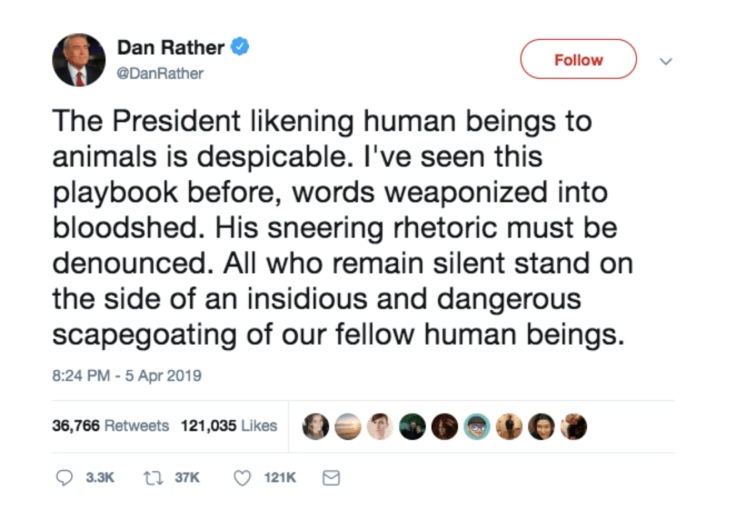The image size is (736, 510).
Task: Expand the tweet options chevron
Action: point(666,60)
